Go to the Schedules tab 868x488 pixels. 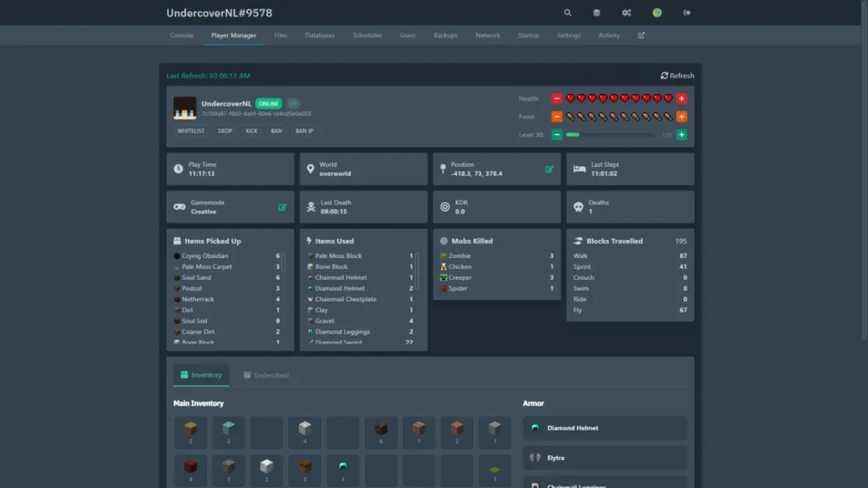click(x=367, y=36)
